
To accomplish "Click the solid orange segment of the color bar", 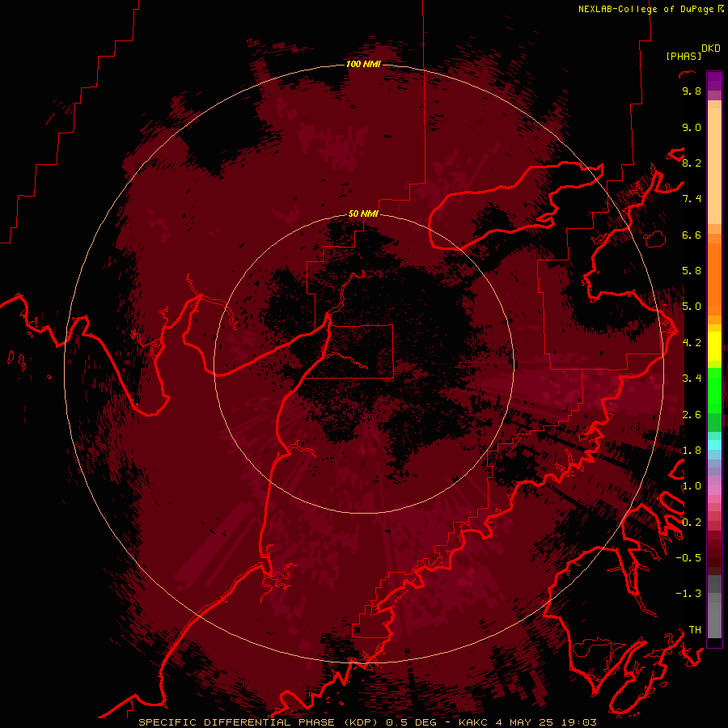I will tap(714, 278).
